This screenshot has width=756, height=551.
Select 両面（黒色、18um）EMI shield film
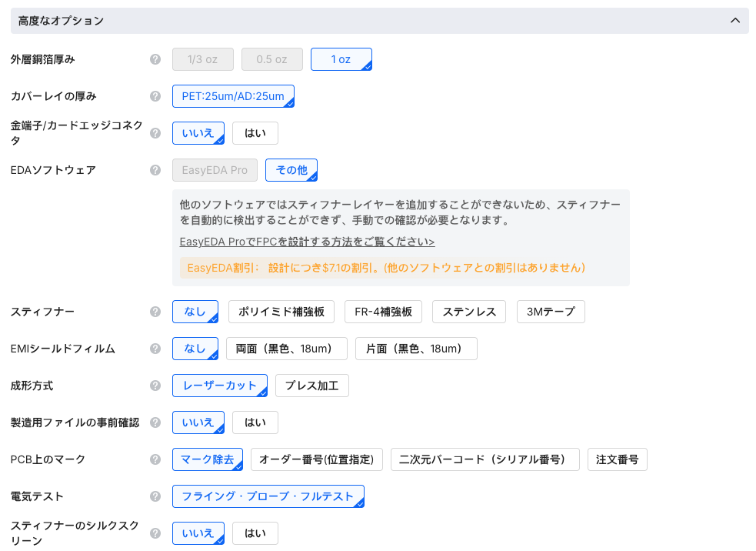coord(286,349)
